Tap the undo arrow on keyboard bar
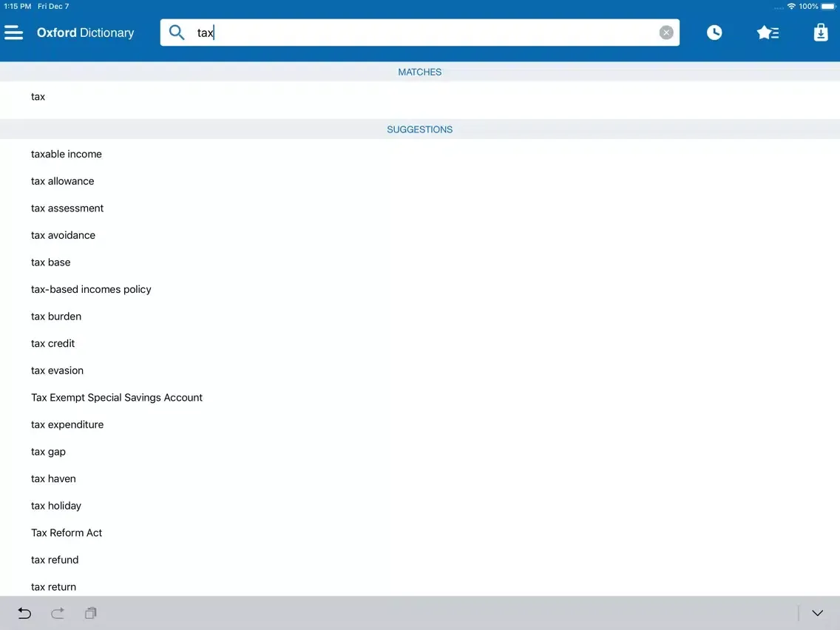 pos(24,613)
